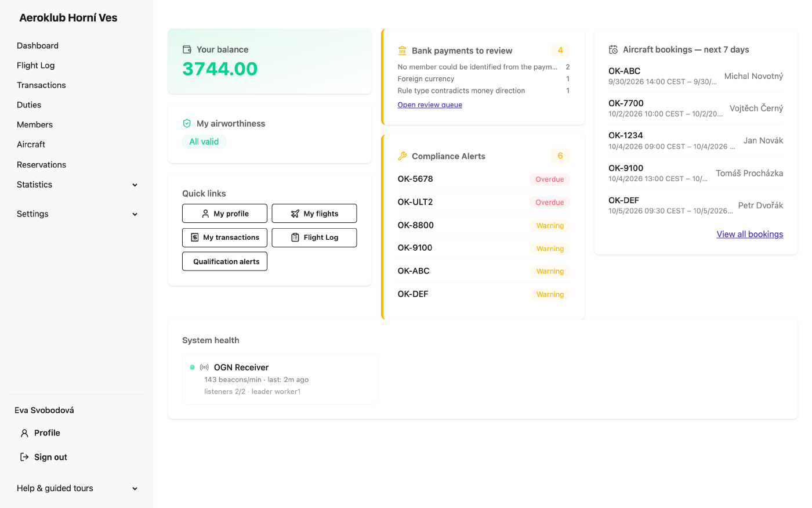Open Qualification alerts quick link

pos(224,261)
